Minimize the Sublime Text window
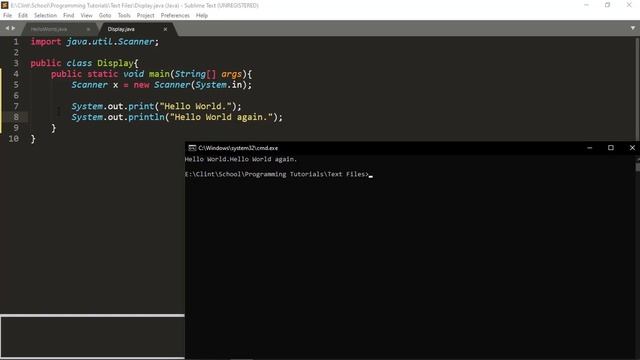Viewport: 640px width, 360px height. [587, 5]
